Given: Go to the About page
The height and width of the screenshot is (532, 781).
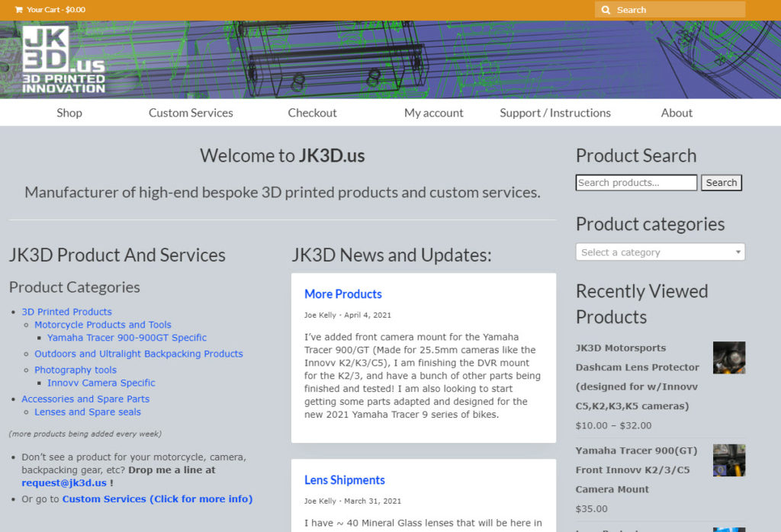Looking at the screenshot, I should 677,113.
